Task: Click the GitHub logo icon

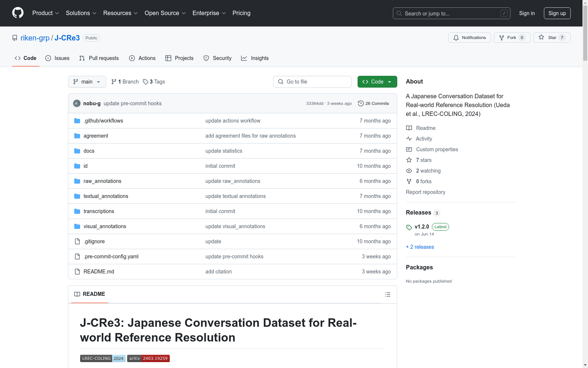Action: (x=18, y=13)
